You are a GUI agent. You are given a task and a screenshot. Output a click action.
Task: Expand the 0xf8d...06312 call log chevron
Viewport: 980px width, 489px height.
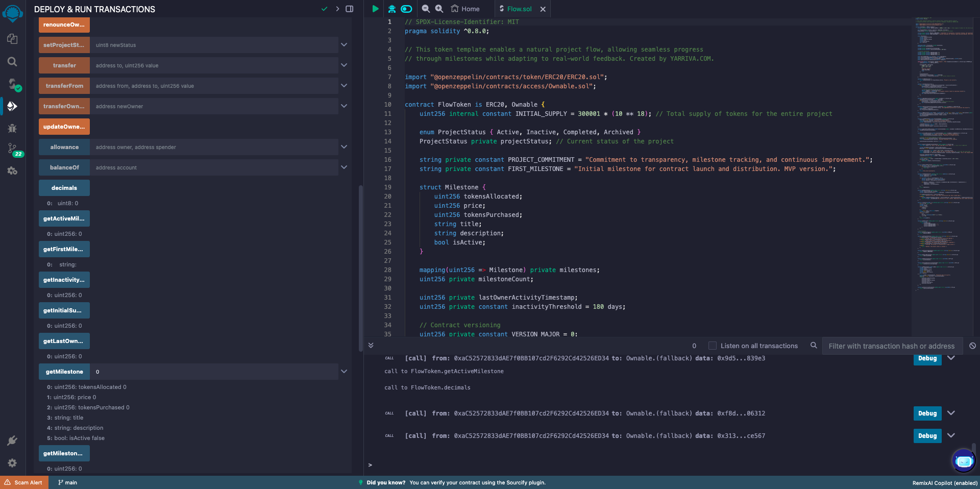(x=951, y=413)
